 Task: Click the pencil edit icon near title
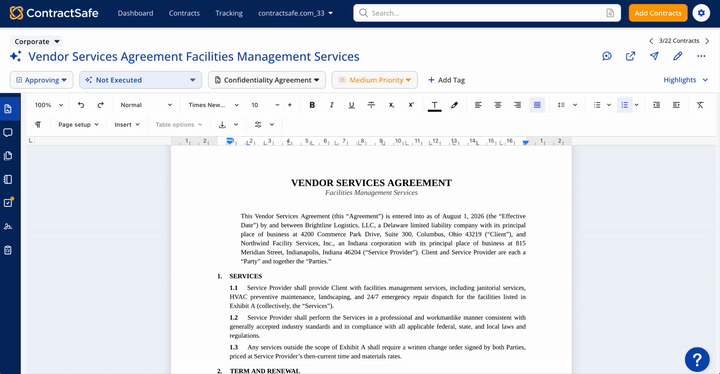(x=677, y=56)
